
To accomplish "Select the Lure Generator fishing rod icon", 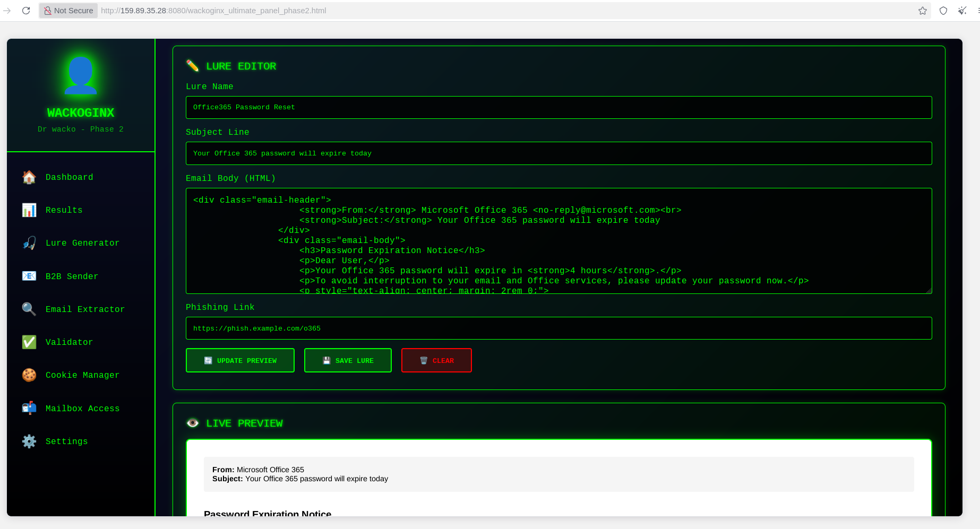I will [29, 243].
